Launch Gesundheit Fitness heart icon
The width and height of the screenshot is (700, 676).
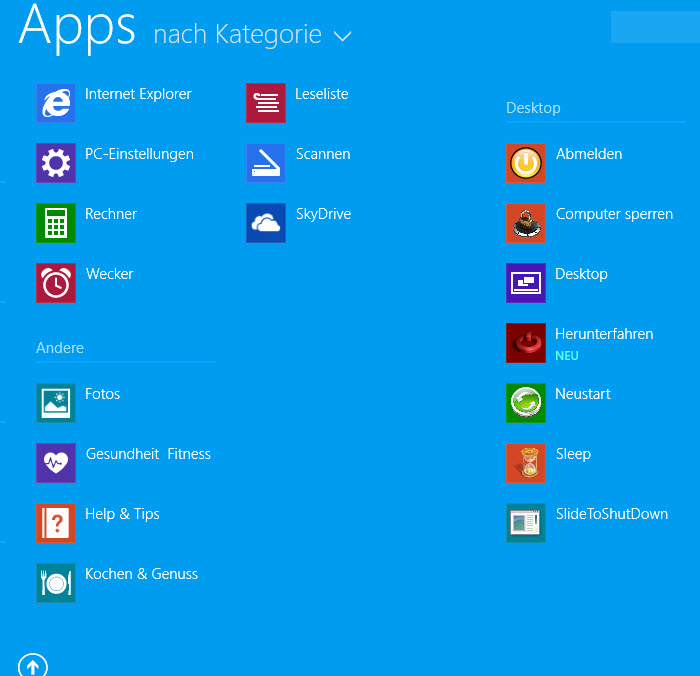pos(56,463)
